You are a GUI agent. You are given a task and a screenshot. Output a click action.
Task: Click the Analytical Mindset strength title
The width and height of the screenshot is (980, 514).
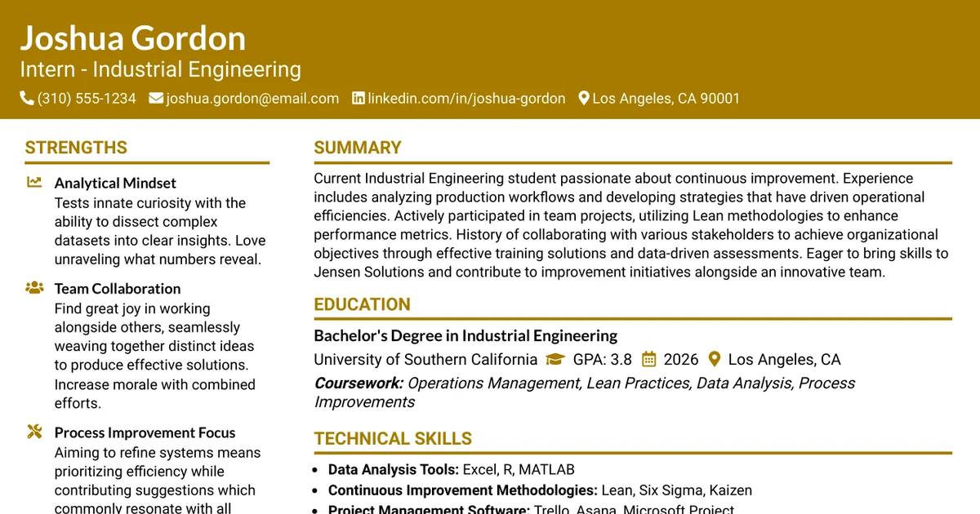(x=115, y=183)
